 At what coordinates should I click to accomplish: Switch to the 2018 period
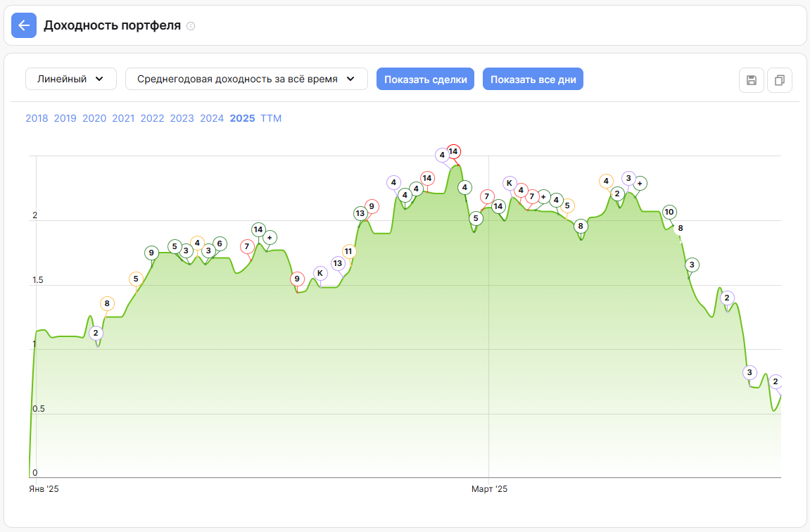(x=37, y=118)
